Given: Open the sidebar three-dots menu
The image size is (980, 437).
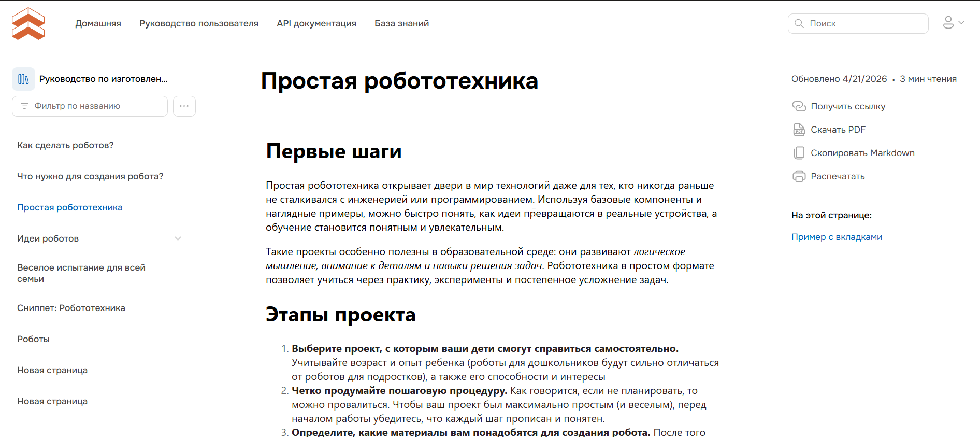Looking at the screenshot, I should (x=184, y=106).
